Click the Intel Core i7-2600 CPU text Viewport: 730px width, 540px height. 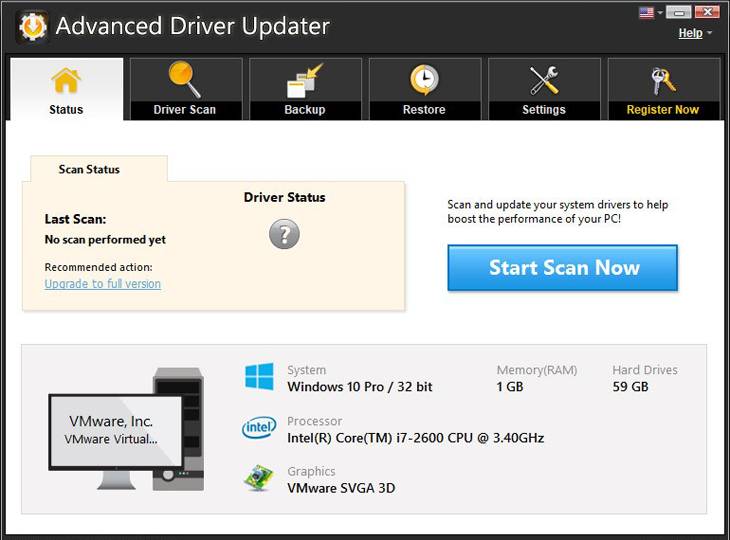[416, 438]
